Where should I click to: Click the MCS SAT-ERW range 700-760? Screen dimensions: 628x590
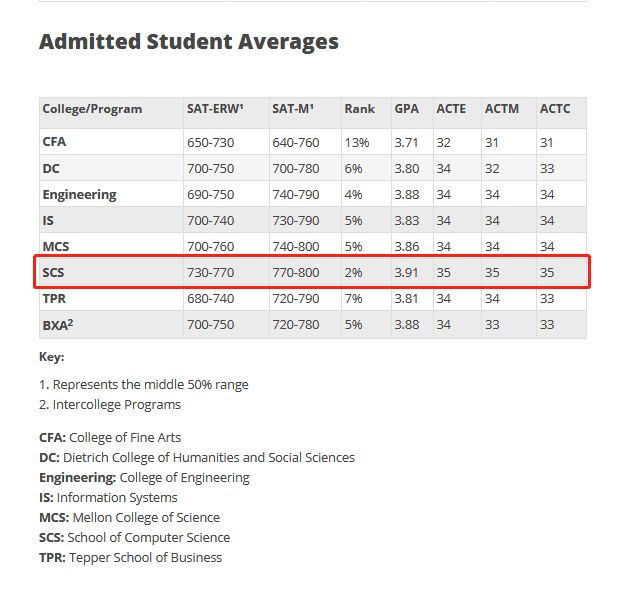[x=210, y=247]
